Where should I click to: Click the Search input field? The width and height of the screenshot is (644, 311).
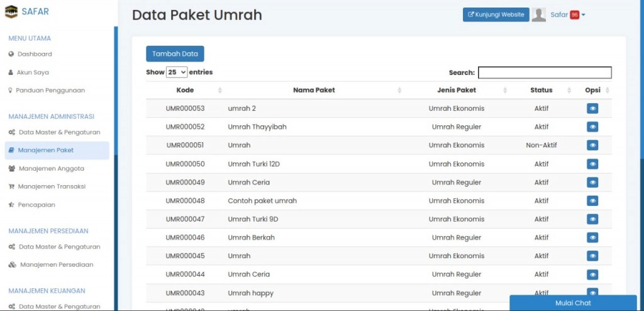[545, 72]
